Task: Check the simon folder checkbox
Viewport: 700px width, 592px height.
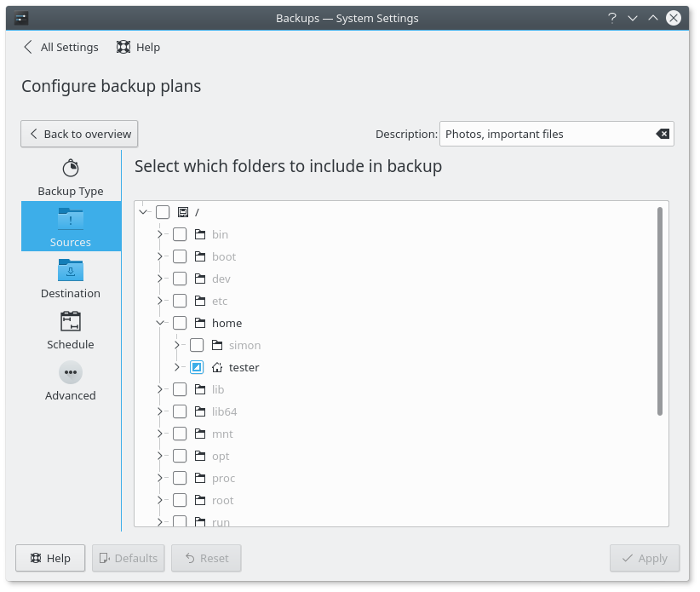Action: [197, 345]
